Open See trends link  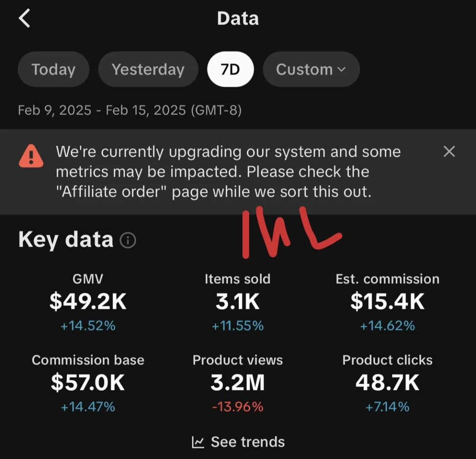(x=248, y=442)
